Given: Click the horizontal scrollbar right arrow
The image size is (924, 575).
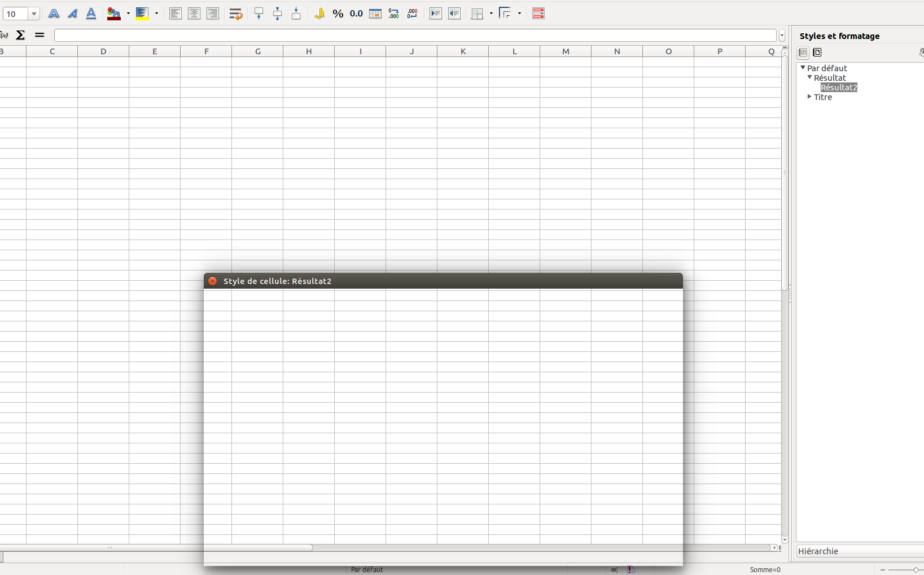Looking at the screenshot, I should pyautogui.click(x=774, y=547).
